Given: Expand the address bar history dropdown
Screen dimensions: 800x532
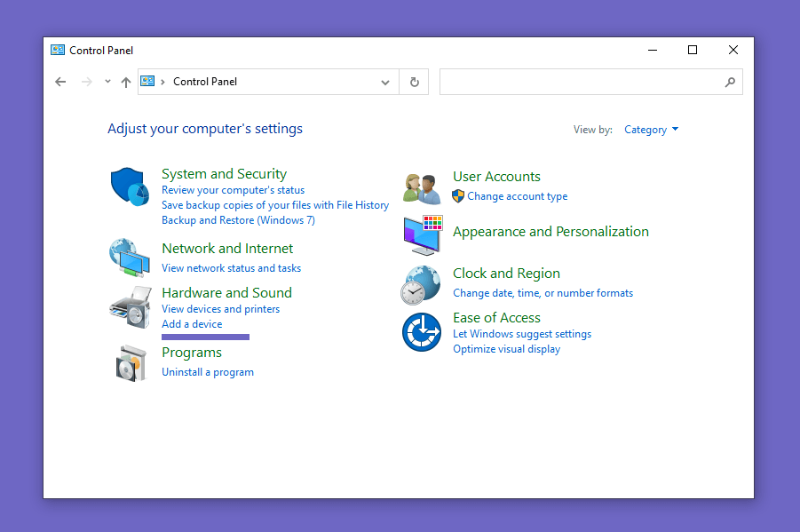Looking at the screenshot, I should [385, 82].
